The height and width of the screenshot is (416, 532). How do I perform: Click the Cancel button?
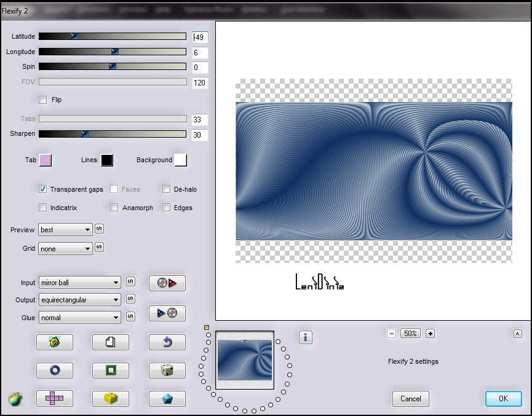tap(411, 399)
